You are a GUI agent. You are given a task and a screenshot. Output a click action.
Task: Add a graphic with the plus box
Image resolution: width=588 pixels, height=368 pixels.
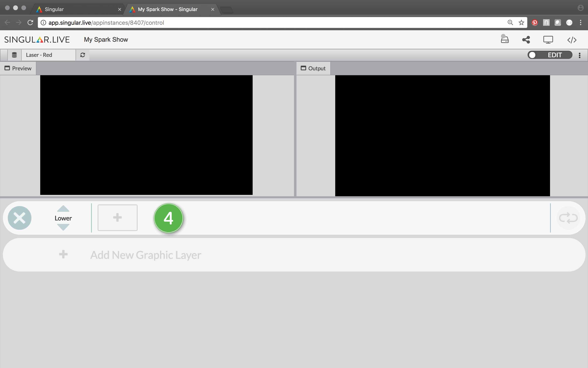tap(117, 218)
